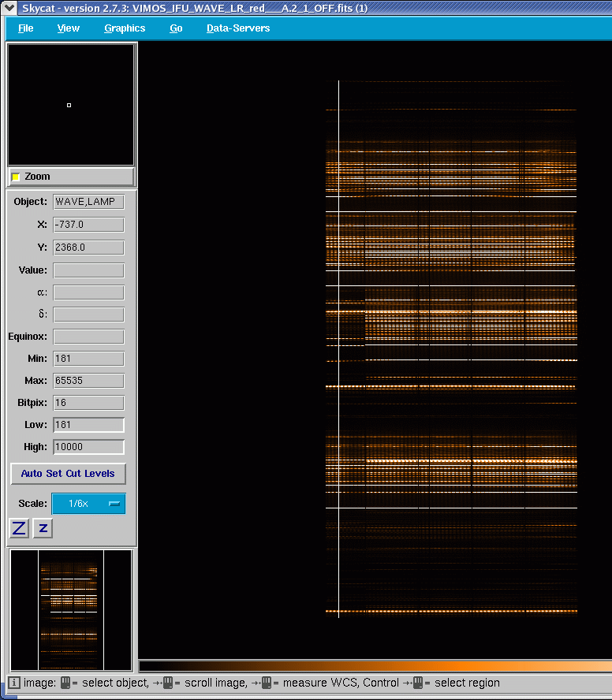Click the Object name field
612x700 pixels.
click(x=88, y=202)
